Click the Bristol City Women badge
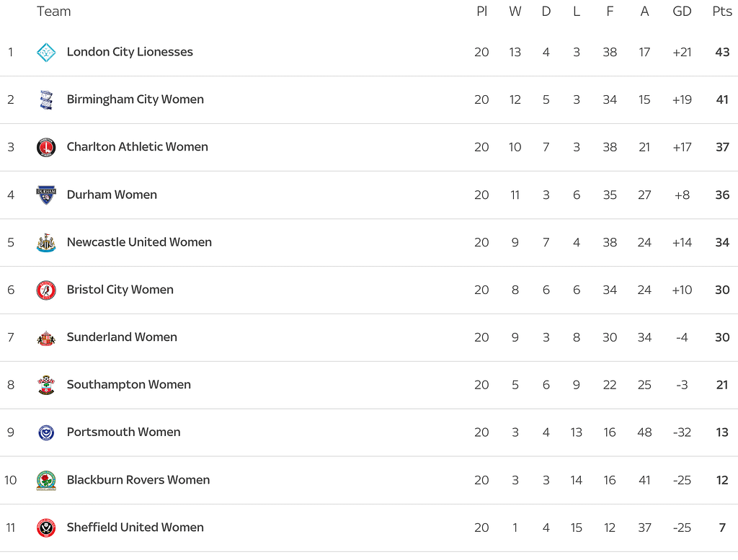This screenshot has width=738, height=560. pyautogui.click(x=46, y=290)
